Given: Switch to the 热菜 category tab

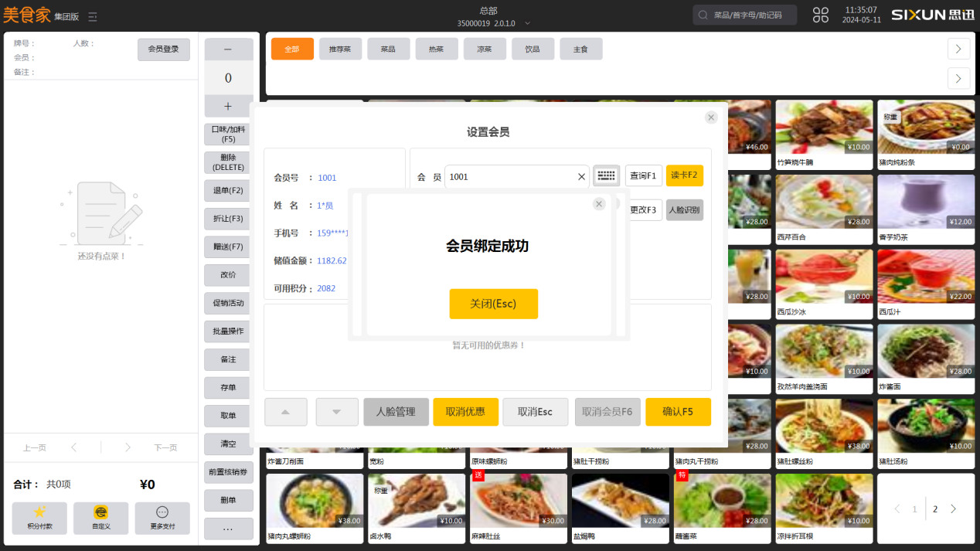Looking at the screenshot, I should tap(437, 48).
